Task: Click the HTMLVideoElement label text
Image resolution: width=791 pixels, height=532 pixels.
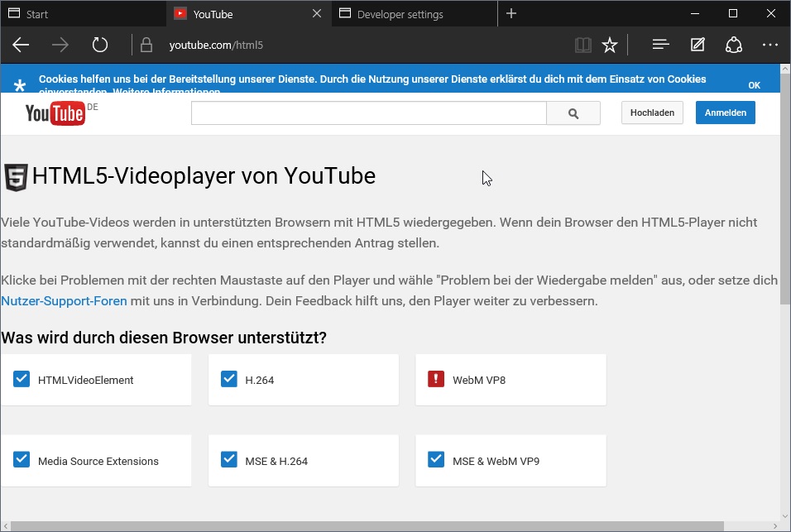Action: tap(86, 381)
